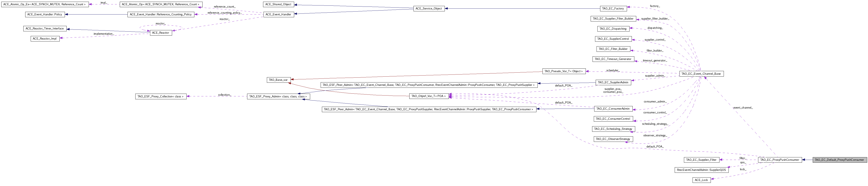Open the TAO_EC_Factory class node
Screen dimensions: 868x186
tap(612, 8)
